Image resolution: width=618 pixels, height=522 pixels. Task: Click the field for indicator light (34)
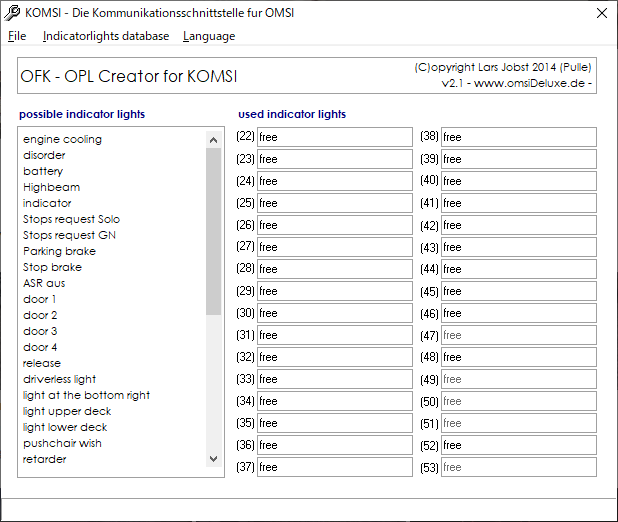point(335,401)
